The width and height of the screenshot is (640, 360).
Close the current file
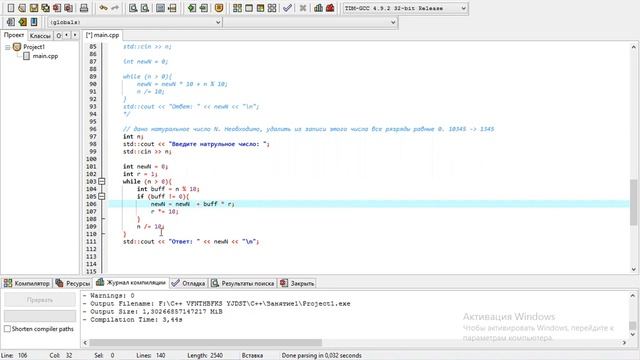(57, 8)
